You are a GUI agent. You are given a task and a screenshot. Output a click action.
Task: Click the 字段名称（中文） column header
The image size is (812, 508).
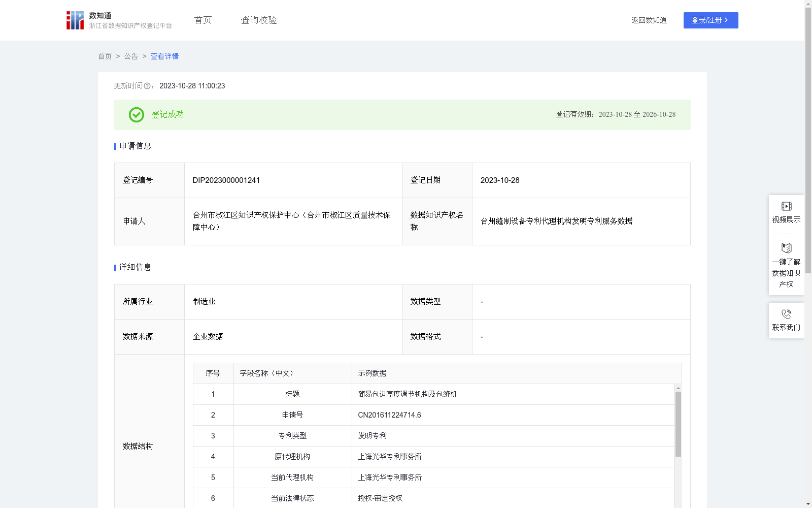tap(293, 373)
